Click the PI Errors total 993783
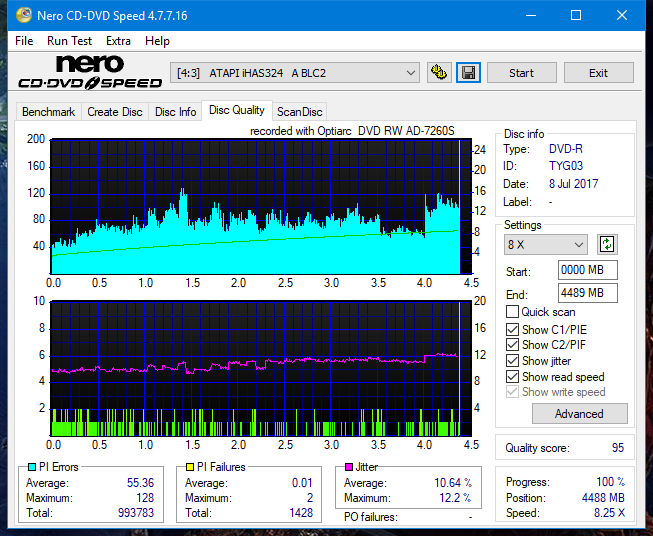This screenshot has width=653, height=536. pyautogui.click(x=136, y=512)
